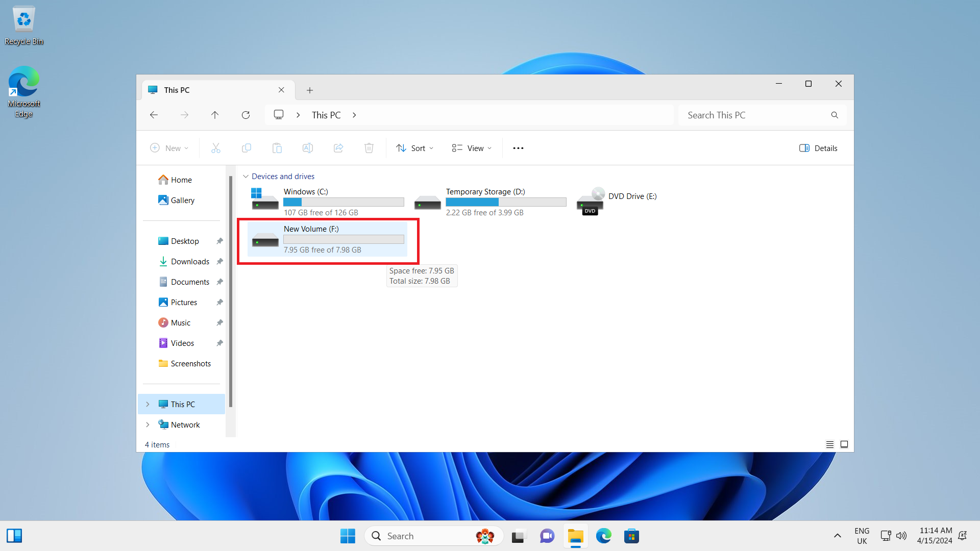Viewport: 980px width, 551px height.
Task: Collapse Devices and drives group
Action: [246, 177]
